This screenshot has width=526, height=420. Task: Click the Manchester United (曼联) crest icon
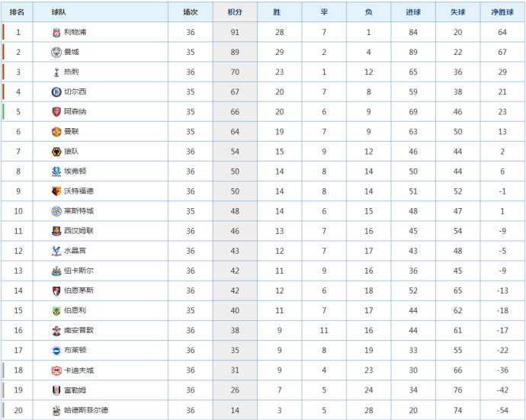pos(56,132)
